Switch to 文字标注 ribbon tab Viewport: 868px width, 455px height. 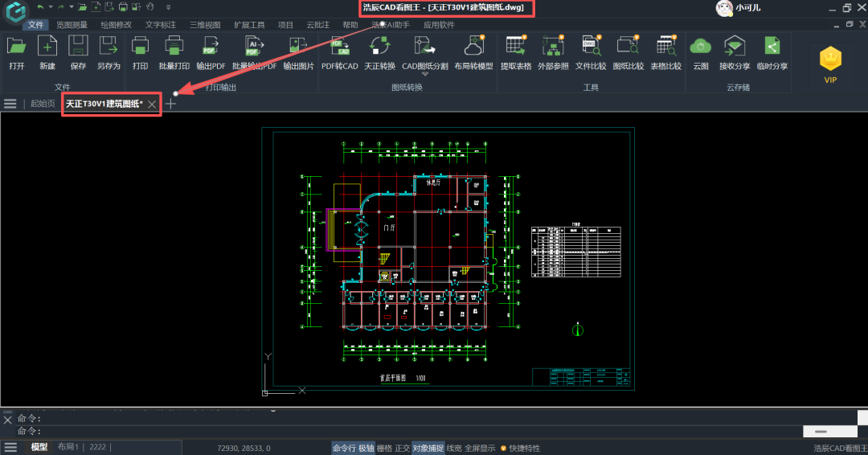(x=161, y=25)
